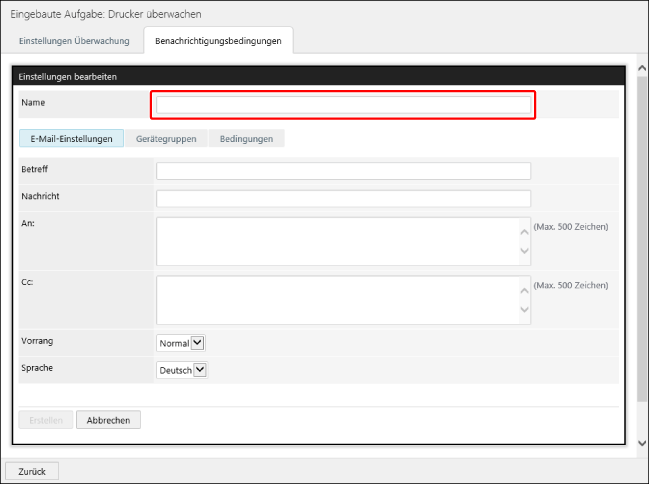Screen dimensions: 649x484
Task: Click scroll-down arrow in the Cc: text area
Action: 524,311
